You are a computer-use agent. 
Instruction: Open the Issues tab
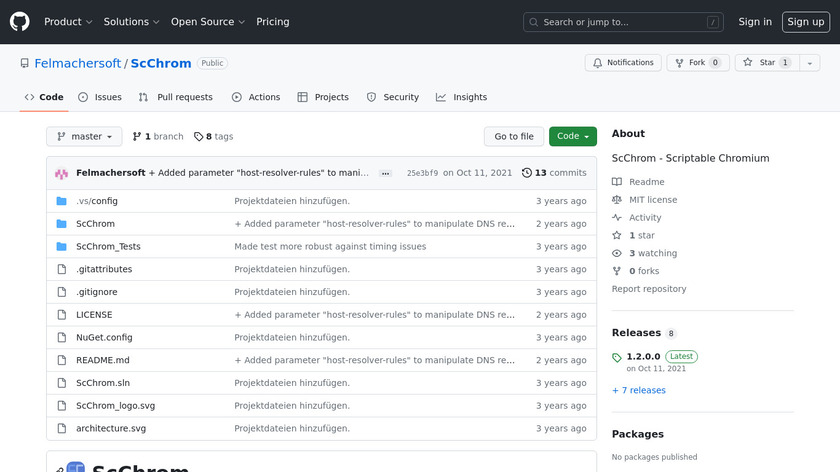pos(100,97)
